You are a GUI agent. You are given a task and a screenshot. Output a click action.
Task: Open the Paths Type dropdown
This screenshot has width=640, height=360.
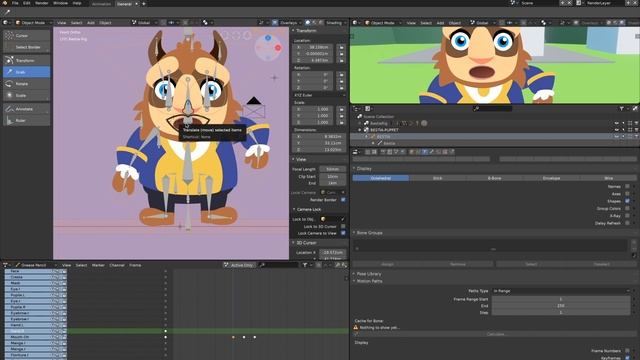coord(561,291)
